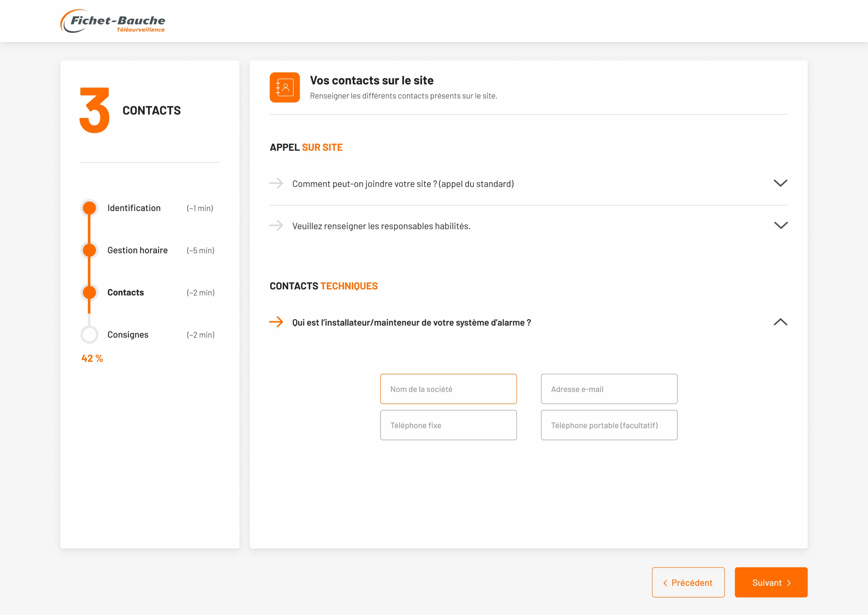
Task: Click the Téléphone portable (facultatif) field
Action: [x=609, y=425]
